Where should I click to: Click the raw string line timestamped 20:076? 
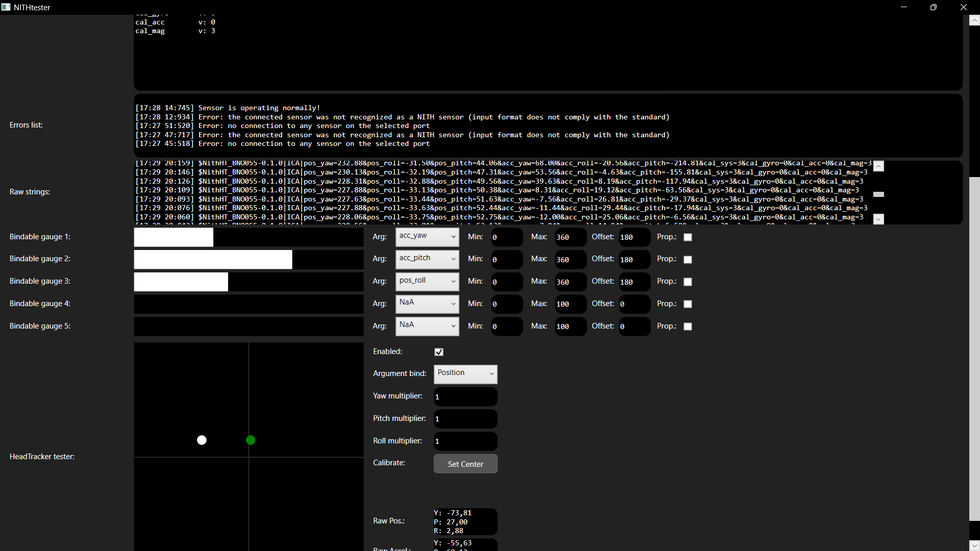[501, 208]
